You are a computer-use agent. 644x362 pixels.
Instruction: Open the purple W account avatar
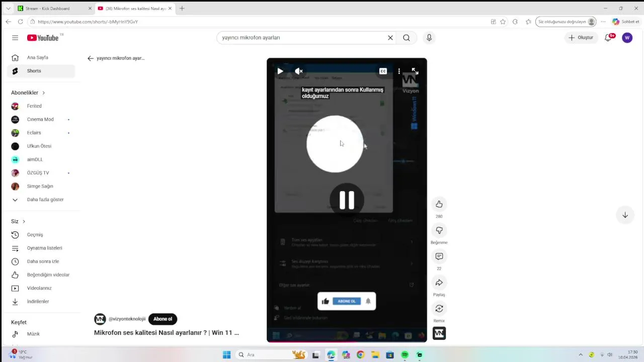point(627,38)
